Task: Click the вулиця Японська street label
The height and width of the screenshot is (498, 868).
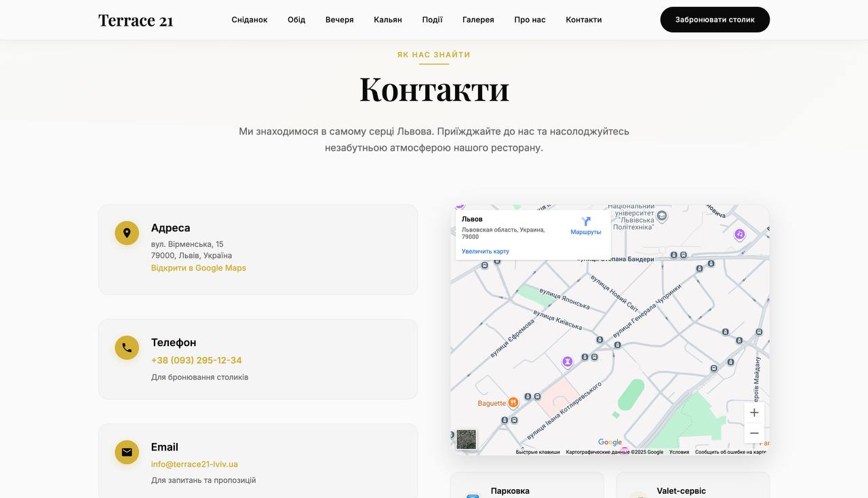Action: (x=564, y=299)
